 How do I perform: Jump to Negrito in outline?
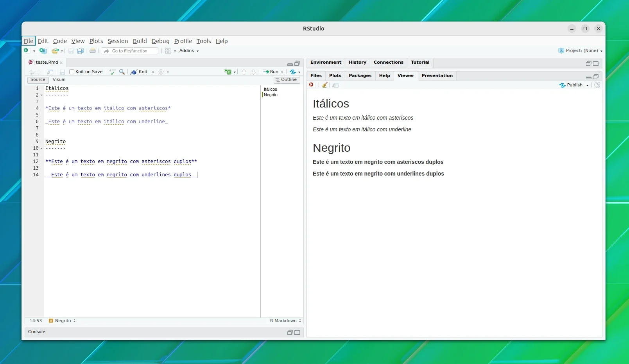coord(271,95)
